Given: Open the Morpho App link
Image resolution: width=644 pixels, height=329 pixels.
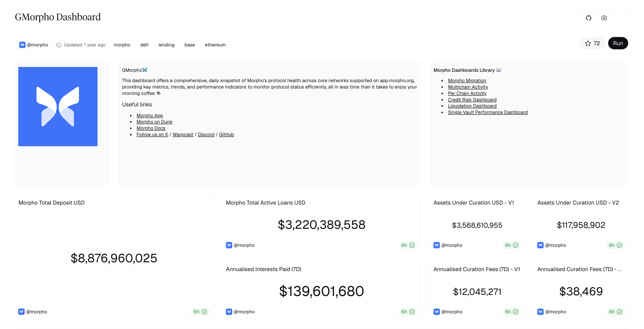Looking at the screenshot, I should pos(149,115).
